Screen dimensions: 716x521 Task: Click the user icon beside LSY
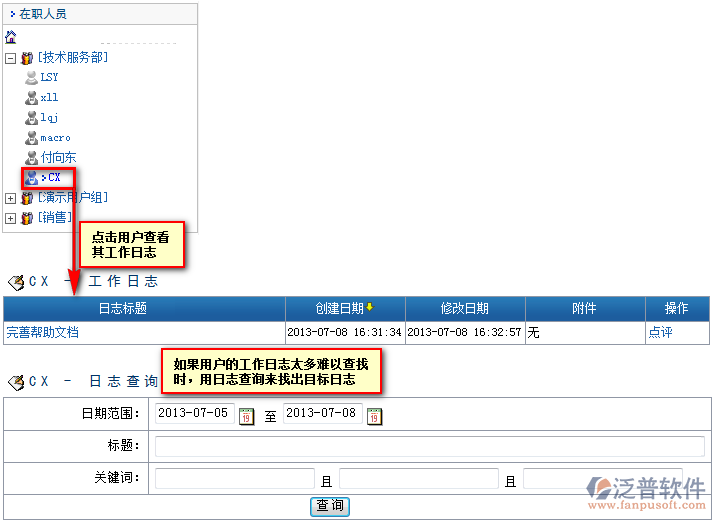pyautogui.click(x=31, y=77)
